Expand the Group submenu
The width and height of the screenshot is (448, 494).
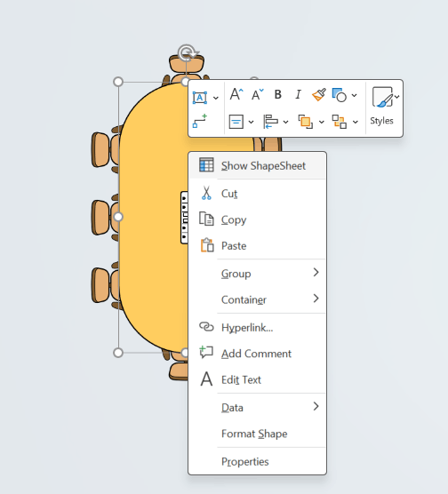pos(257,273)
